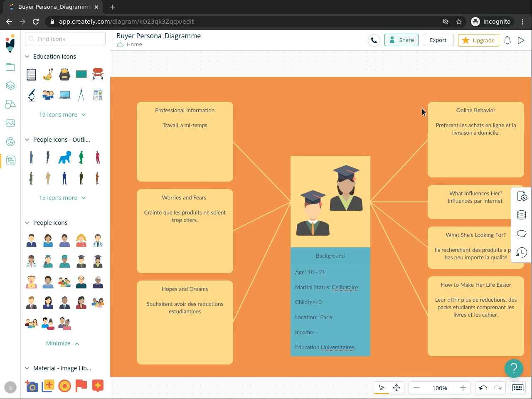The width and height of the screenshot is (532, 399).
Task: Start presentation with the play icon
Action: click(x=521, y=40)
